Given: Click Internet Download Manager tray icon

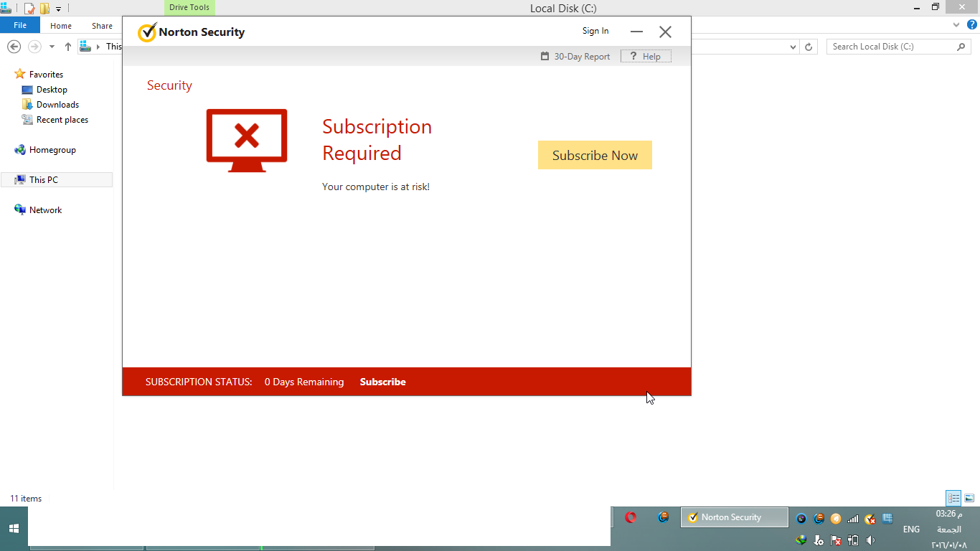Looking at the screenshot, I should (801, 540).
